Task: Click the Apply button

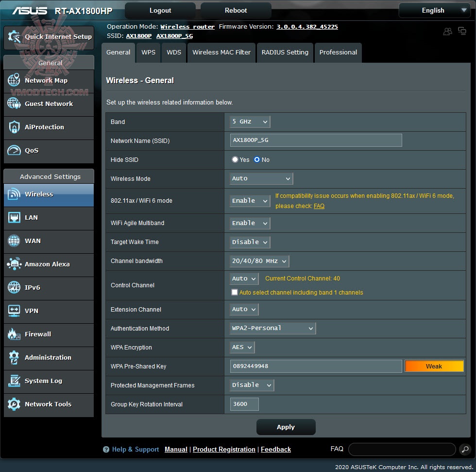Action: 286,427
